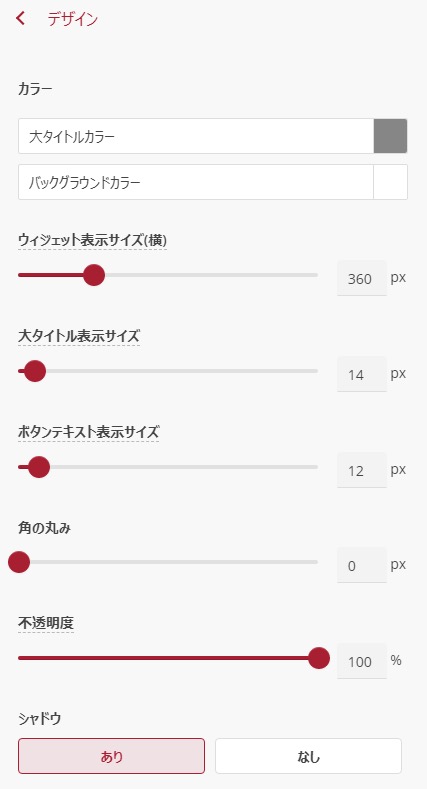Click the ウィジェット表示サイズ(横) slider handle
The image size is (427, 789).
[x=94, y=275]
